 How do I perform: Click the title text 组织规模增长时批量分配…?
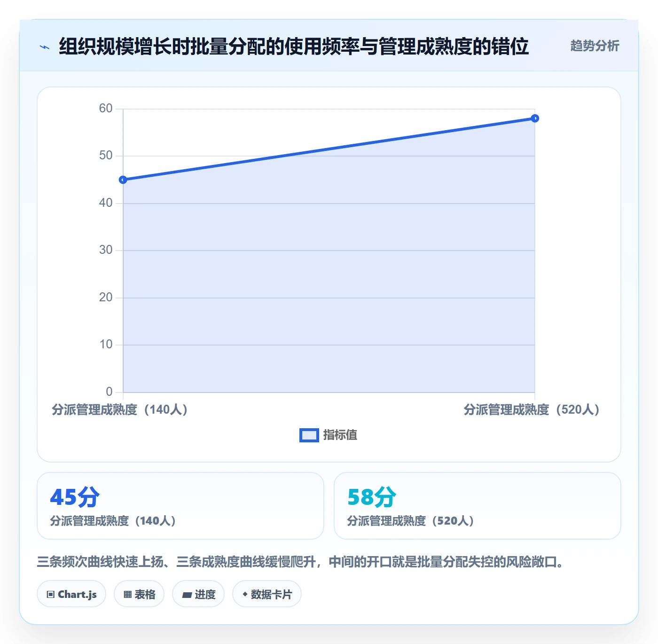point(294,47)
